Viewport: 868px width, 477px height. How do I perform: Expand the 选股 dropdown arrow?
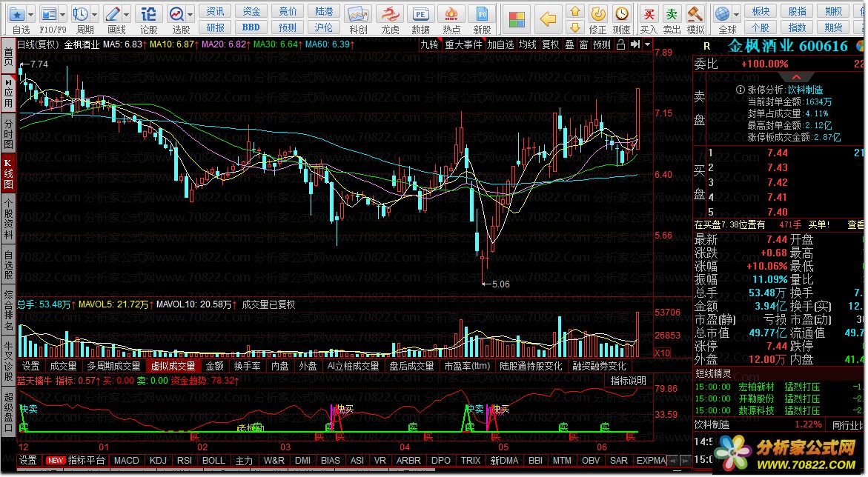[191, 14]
